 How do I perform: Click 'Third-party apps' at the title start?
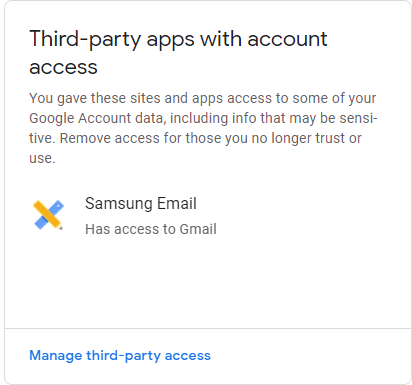click(x=112, y=40)
